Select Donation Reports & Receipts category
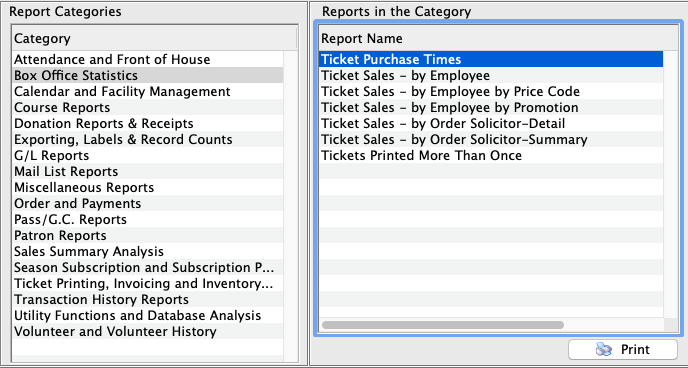This screenshot has width=688, height=368. pos(148,123)
